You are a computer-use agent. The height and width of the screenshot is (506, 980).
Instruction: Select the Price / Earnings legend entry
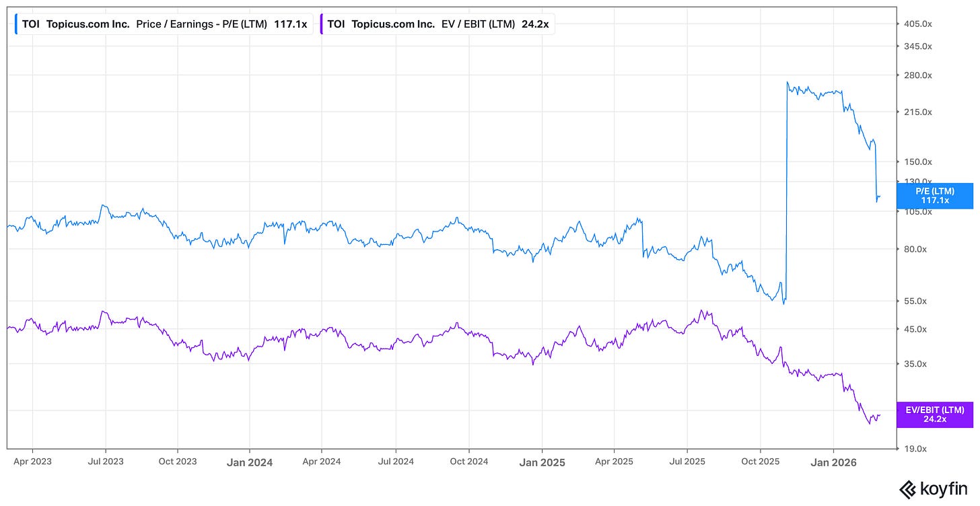[x=164, y=24]
